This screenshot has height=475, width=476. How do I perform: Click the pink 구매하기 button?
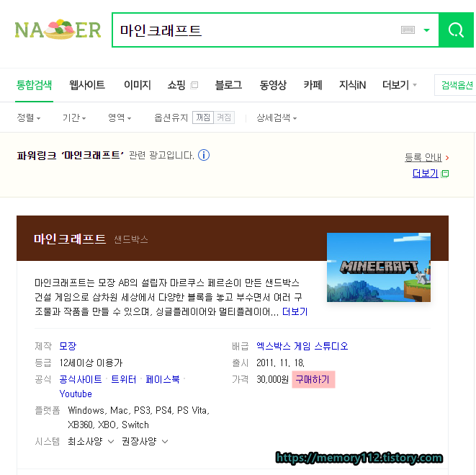coord(313,379)
